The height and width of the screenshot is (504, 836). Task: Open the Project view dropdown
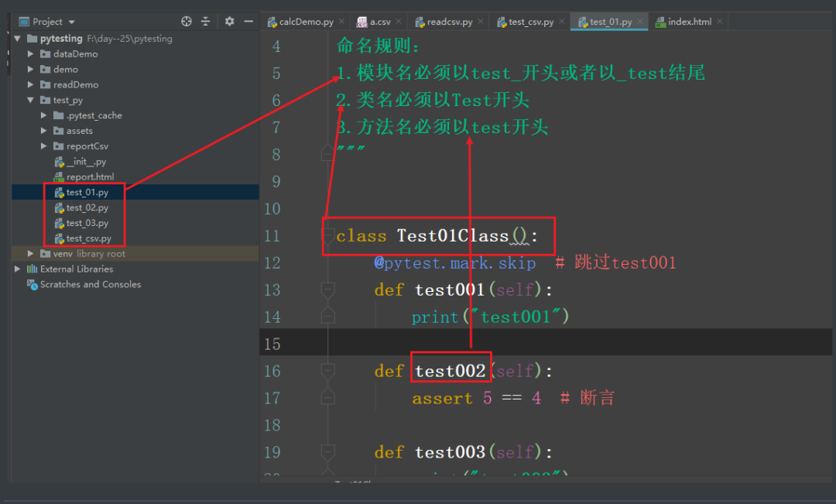tap(71, 22)
